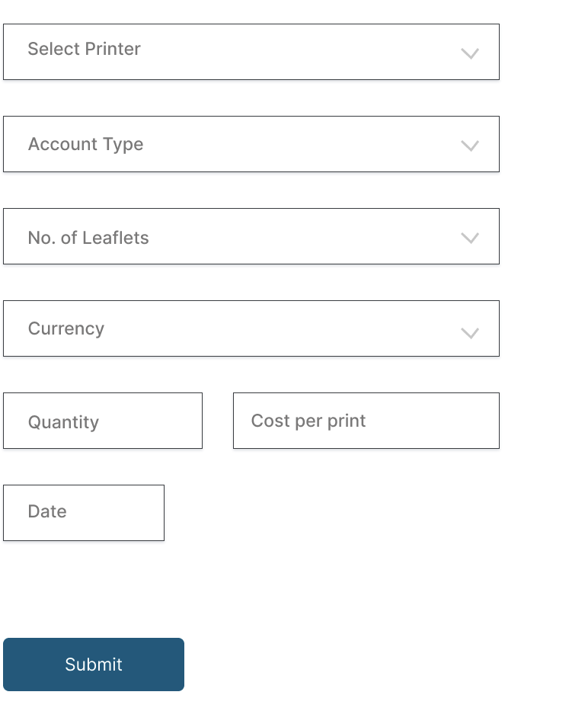This screenshot has width=588, height=727.
Task: Expand the Account Type dropdown
Action: tap(251, 144)
